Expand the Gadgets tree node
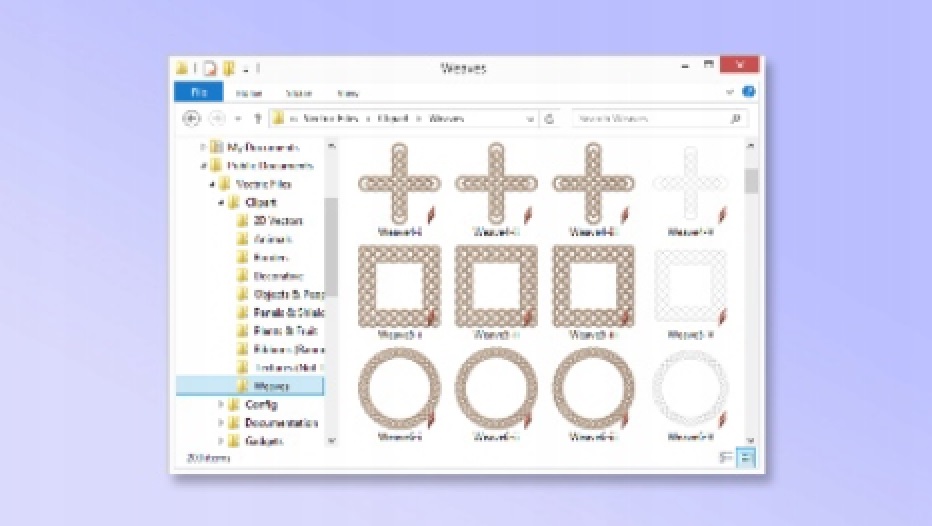 pyautogui.click(x=221, y=441)
